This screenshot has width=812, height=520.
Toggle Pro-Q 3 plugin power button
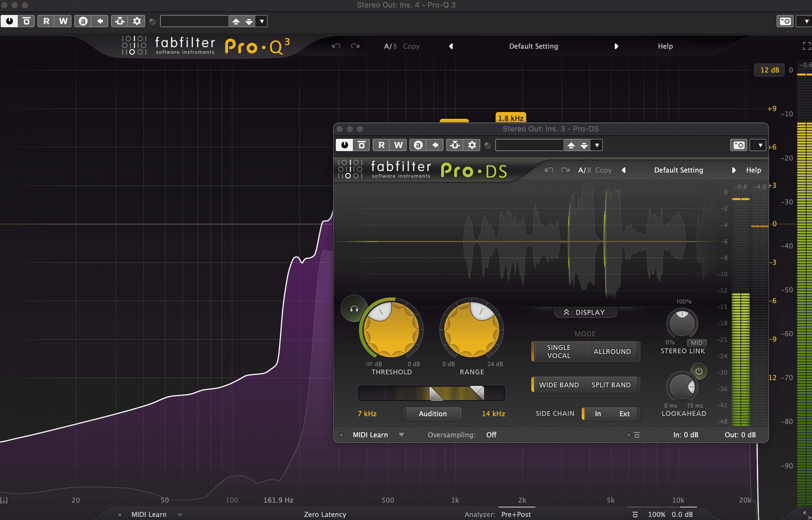(x=10, y=21)
